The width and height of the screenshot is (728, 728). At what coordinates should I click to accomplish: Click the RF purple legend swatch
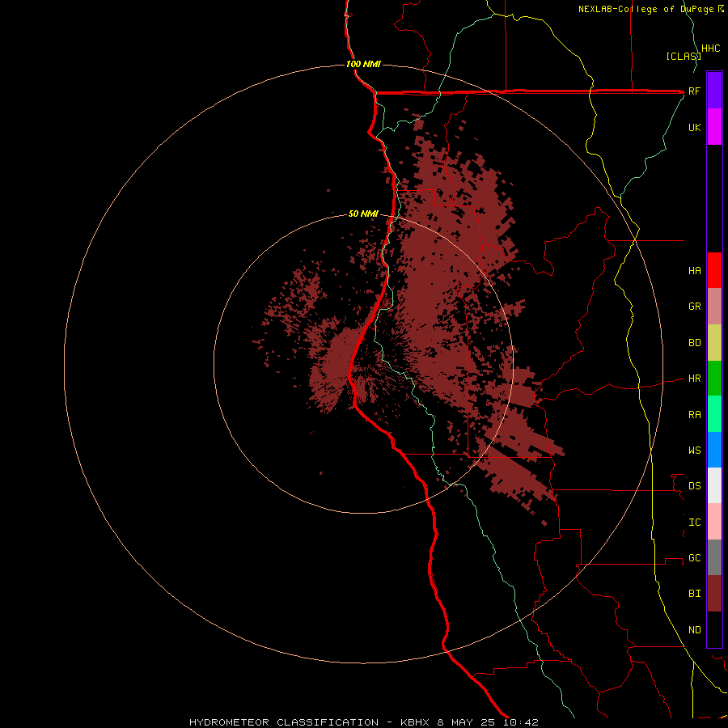point(714,90)
